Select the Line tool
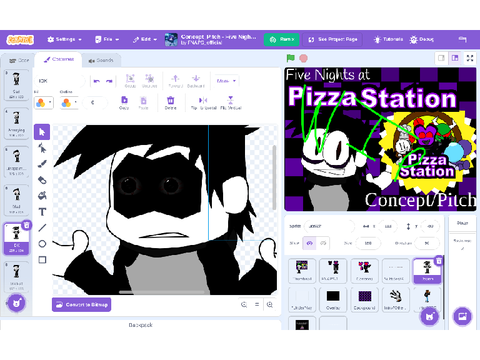Image resolution: width=480 pixels, height=360 pixels. 42,228
